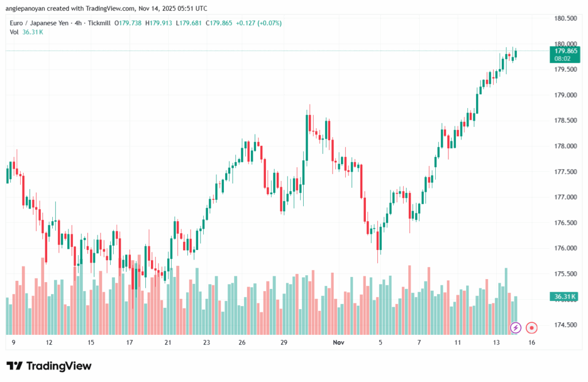Click the Vol indicator label
Viewport: 588px width, 382px height.
pyautogui.click(x=14, y=32)
